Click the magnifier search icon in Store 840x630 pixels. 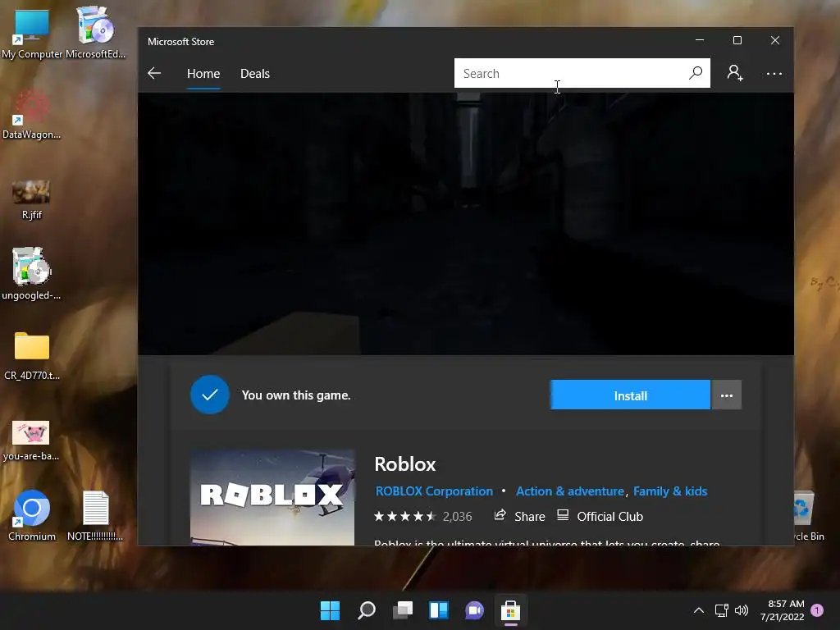696,73
